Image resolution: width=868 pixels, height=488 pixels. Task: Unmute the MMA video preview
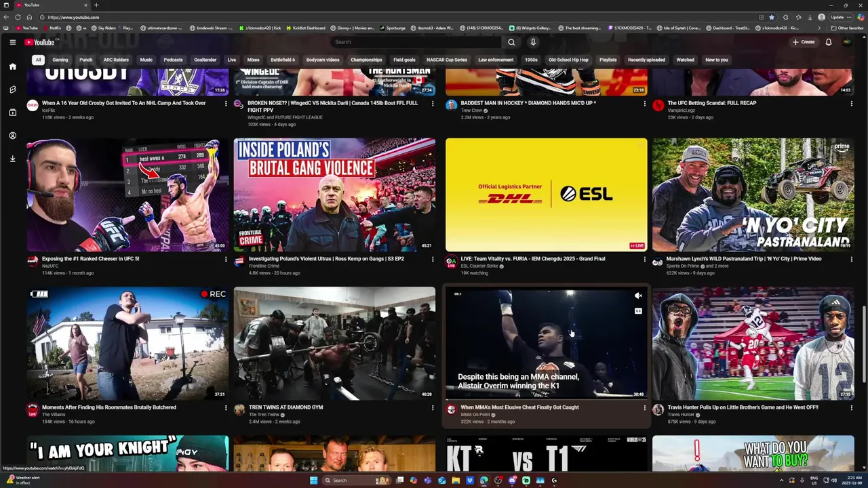(638, 296)
